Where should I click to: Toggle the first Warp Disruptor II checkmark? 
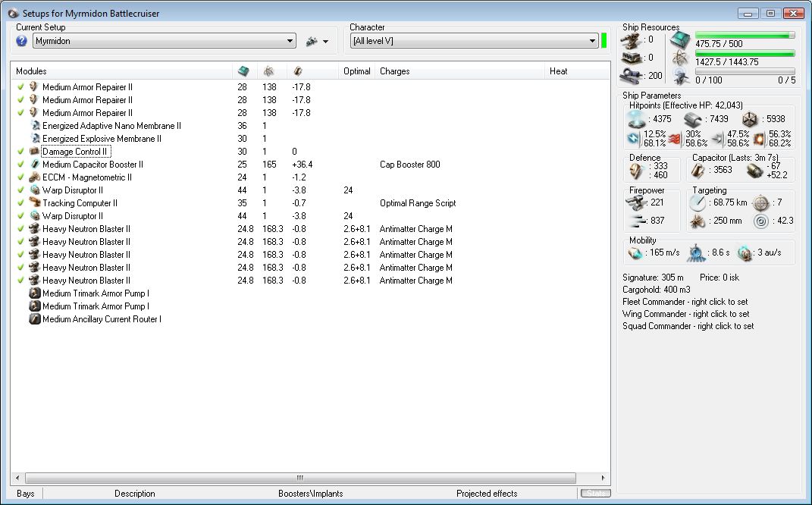pos(20,190)
